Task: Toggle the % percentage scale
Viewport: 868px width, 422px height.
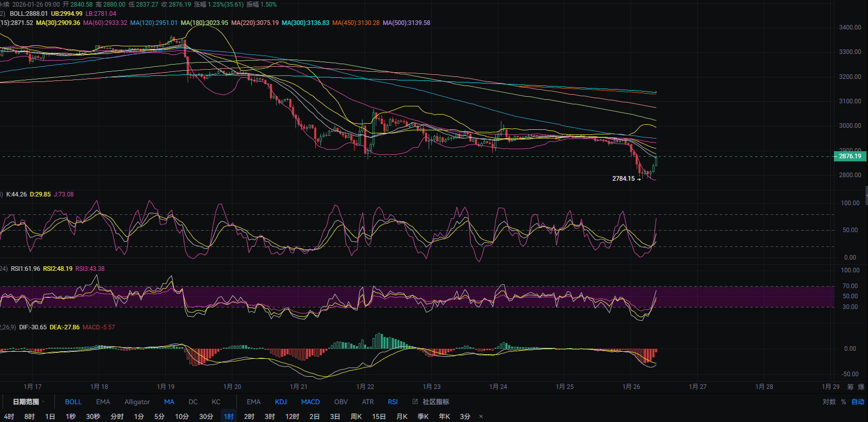Action: pos(844,402)
